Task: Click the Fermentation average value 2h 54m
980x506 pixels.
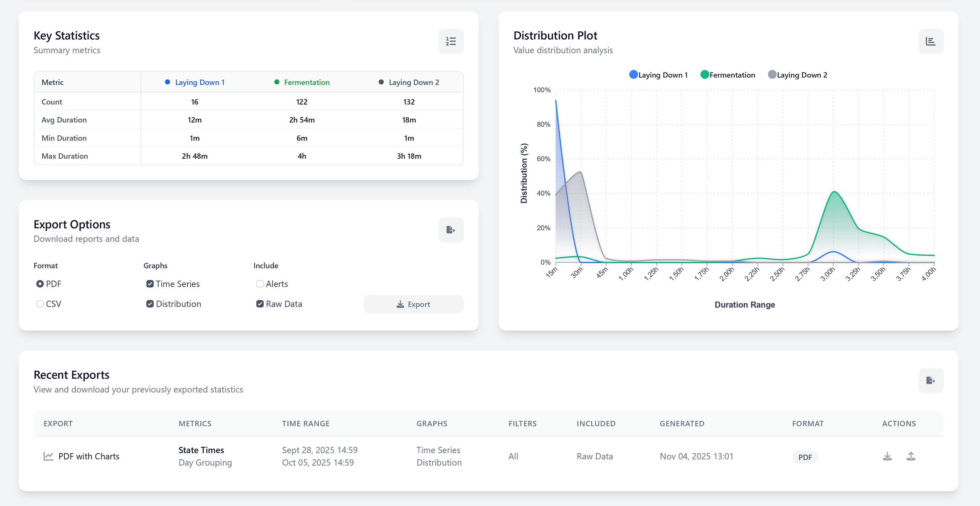Action: 302,120
